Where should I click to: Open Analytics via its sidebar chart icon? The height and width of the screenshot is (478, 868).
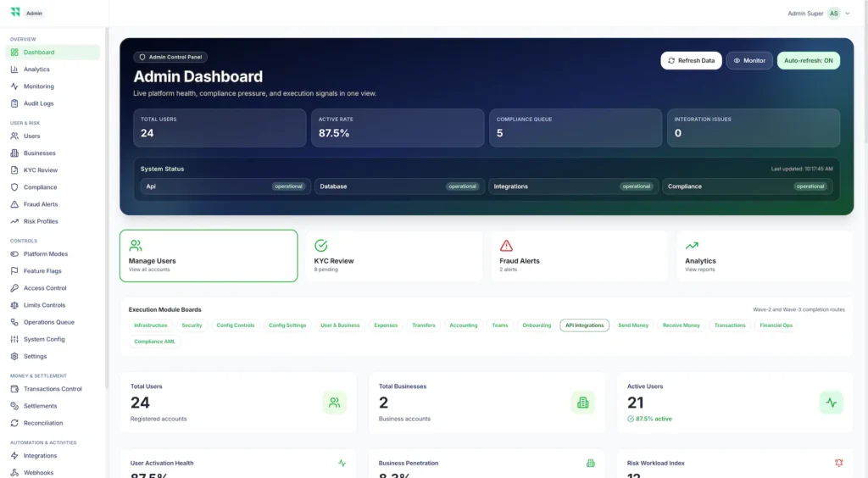click(x=14, y=69)
